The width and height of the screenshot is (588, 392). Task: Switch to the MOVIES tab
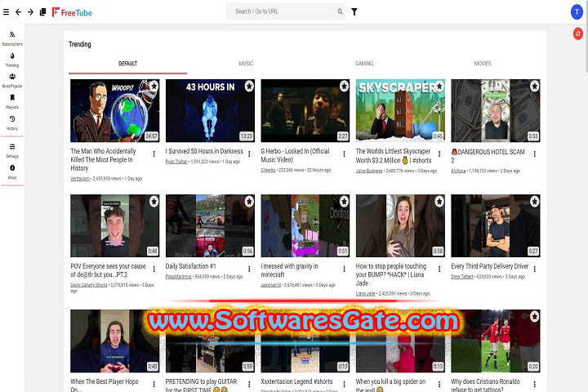tap(483, 64)
